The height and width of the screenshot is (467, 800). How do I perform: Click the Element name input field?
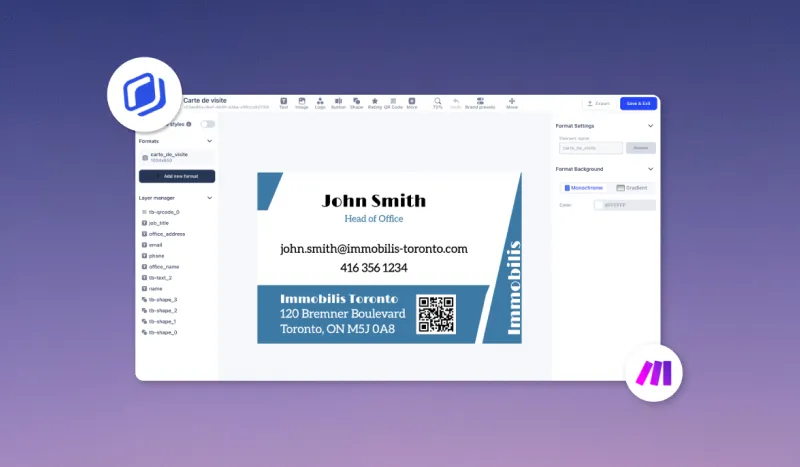591,148
